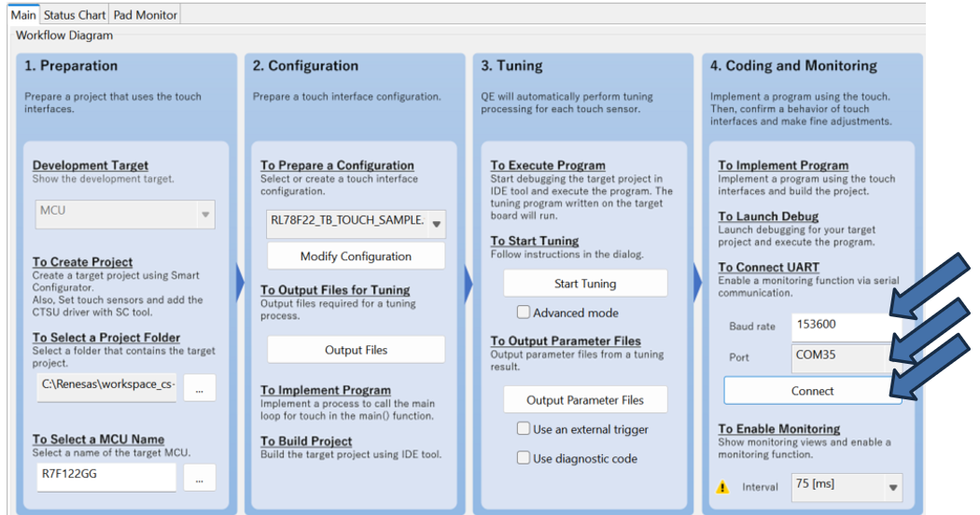Click browse button next to project folder path
Viewport: 980px width, 515px height.
199,387
